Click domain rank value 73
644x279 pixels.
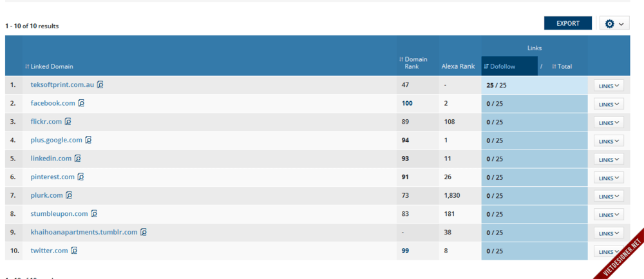(x=405, y=195)
